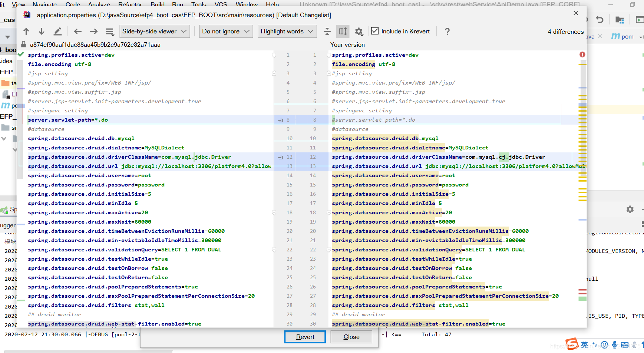This screenshot has height=353, width=644.
Task: Click the Sogou input method logo
Action: click(x=572, y=344)
